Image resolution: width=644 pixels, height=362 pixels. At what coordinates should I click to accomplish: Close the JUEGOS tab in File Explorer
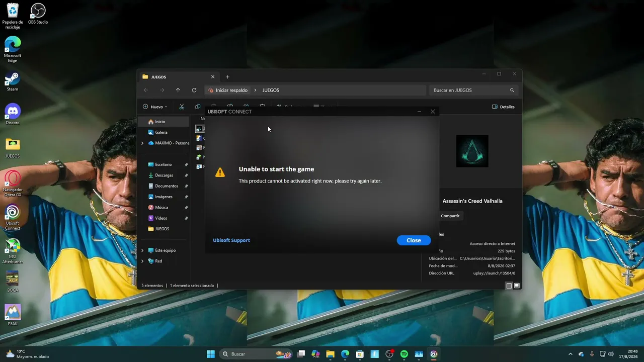pos(213,77)
